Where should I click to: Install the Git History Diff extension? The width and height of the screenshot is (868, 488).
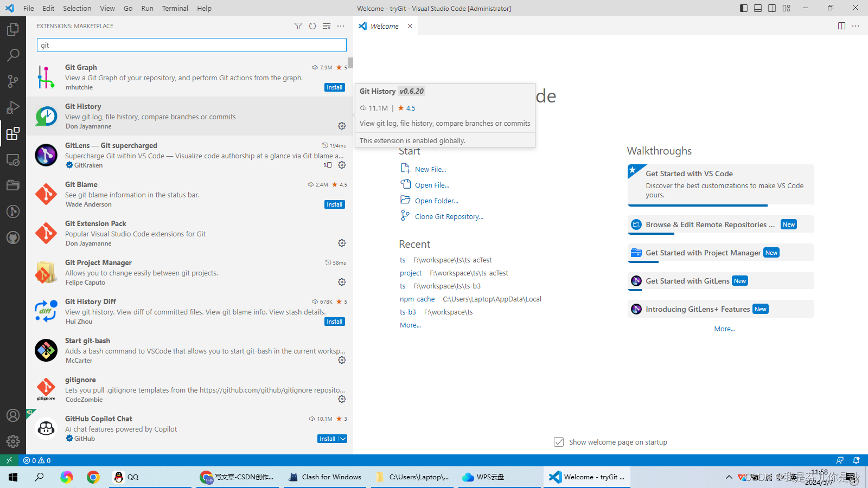335,322
